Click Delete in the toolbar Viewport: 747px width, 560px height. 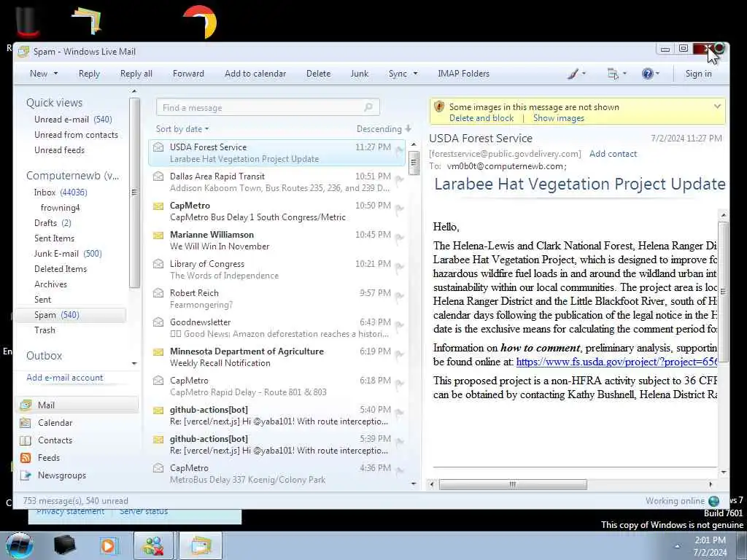tap(318, 74)
